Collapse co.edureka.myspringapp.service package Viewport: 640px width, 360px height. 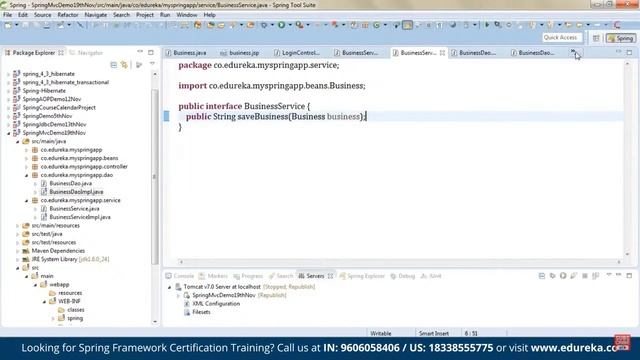(x=26, y=201)
